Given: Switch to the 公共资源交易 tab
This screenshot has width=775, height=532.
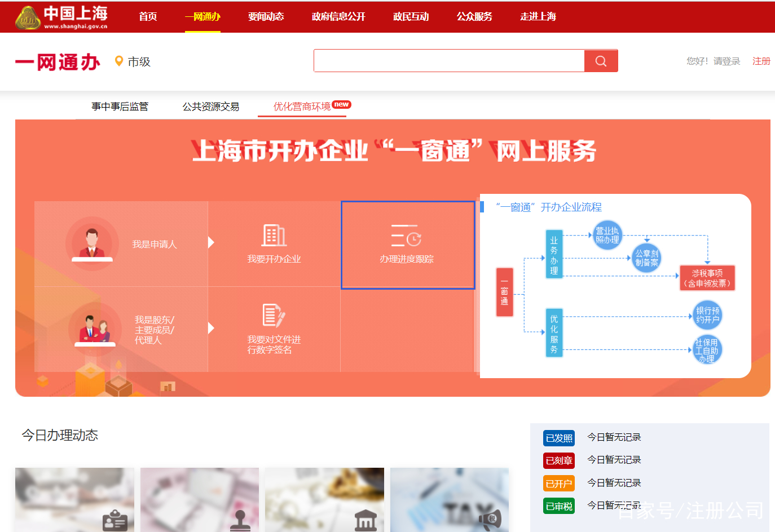Looking at the screenshot, I should point(211,107).
